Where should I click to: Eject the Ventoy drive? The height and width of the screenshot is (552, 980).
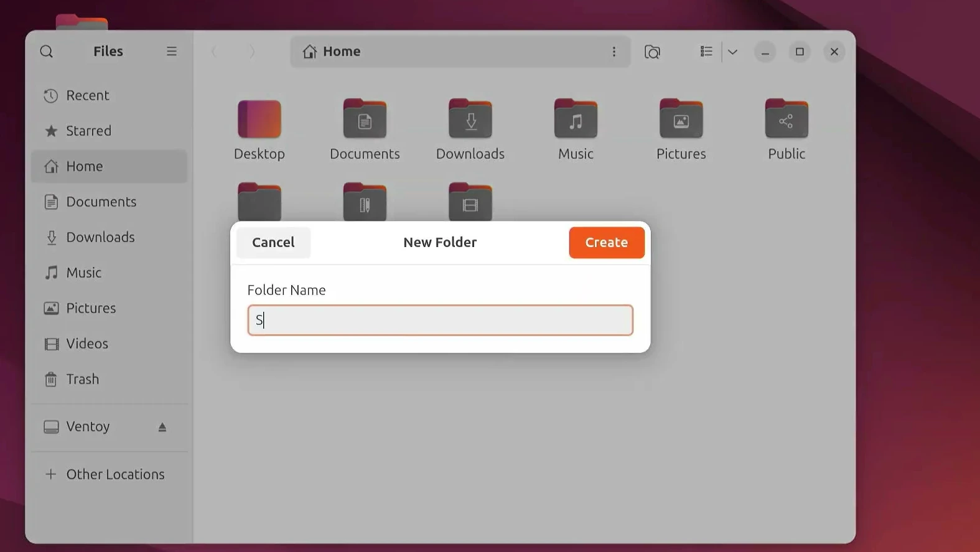[x=162, y=427]
